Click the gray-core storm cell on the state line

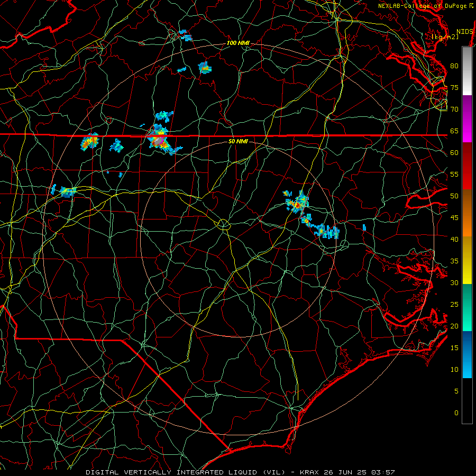pyautogui.click(x=159, y=141)
